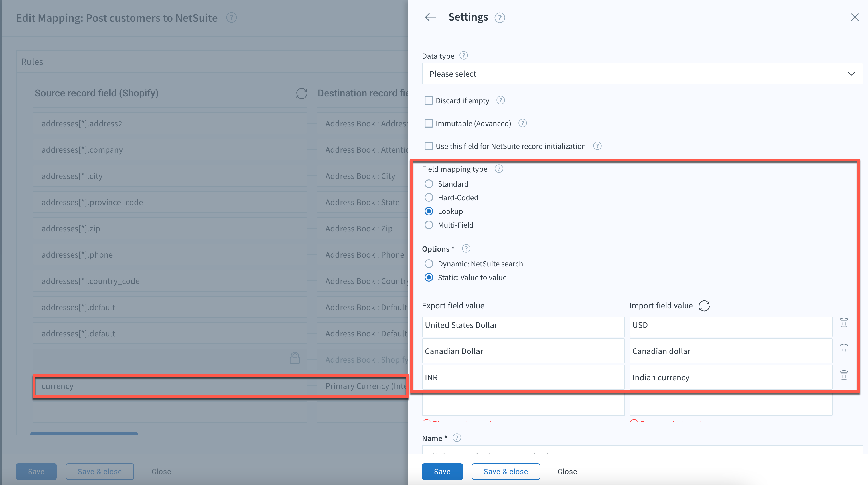The image size is (868, 485).
Task: Enable Use this field for NetSuite record initialization
Action: pos(429,146)
